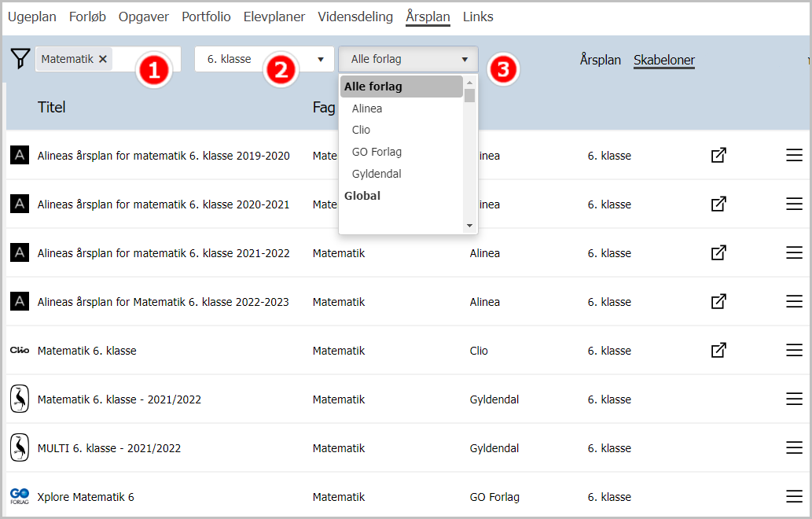Switch to the Portfolio tab
The width and height of the screenshot is (812, 519).
point(206,17)
